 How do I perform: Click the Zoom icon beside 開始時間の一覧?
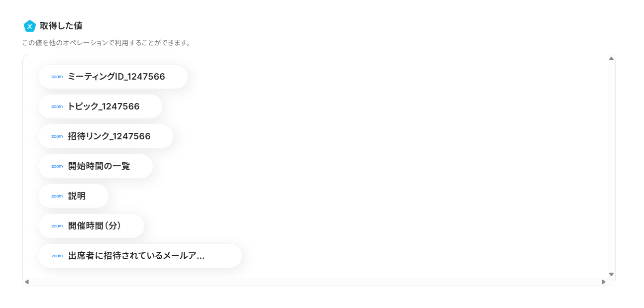57,166
